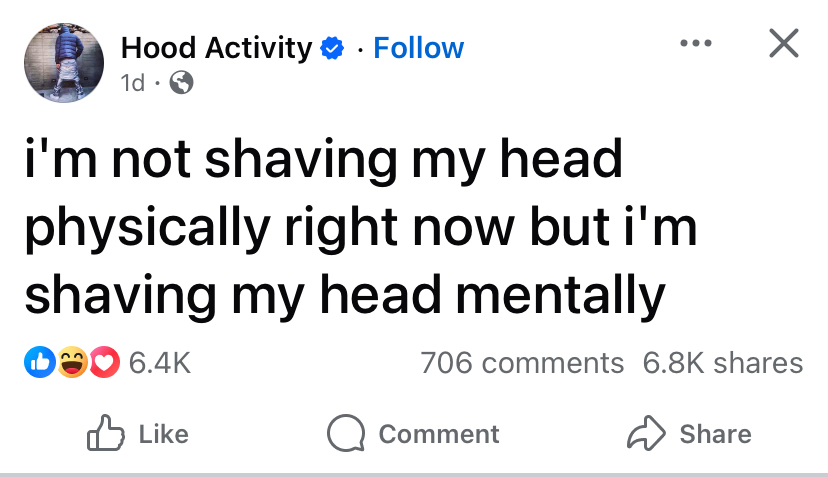Click the speech bubble comment icon
Image resolution: width=828 pixels, height=477 pixels.
pyautogui.click(x=347, y=433)
